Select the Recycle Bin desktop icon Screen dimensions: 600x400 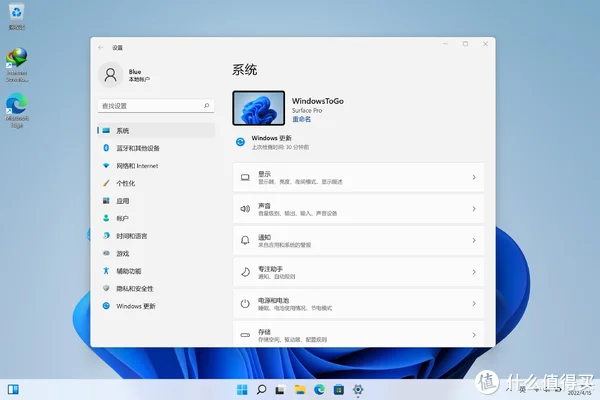pos(16,16)
